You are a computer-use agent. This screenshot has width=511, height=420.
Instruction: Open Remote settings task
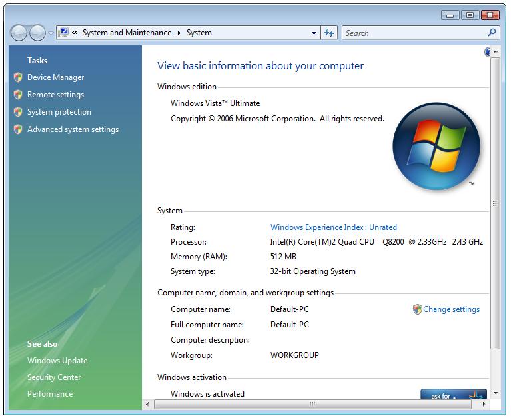pos(55,95)
